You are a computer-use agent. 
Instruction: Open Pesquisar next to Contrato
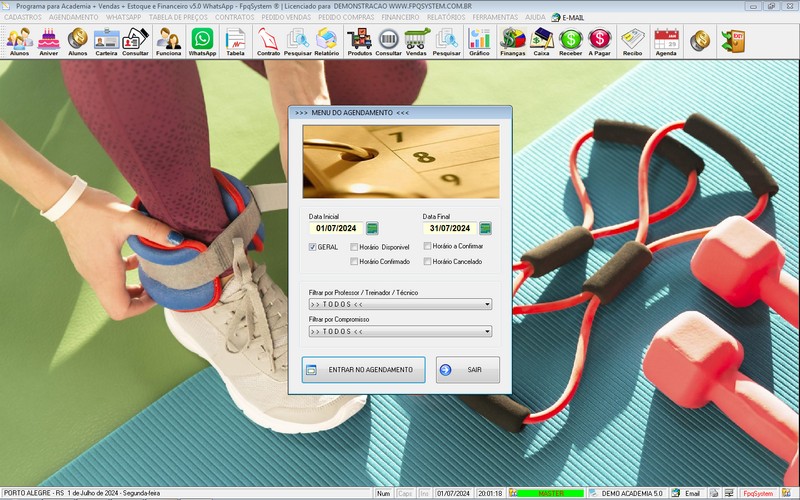point(297,41)
